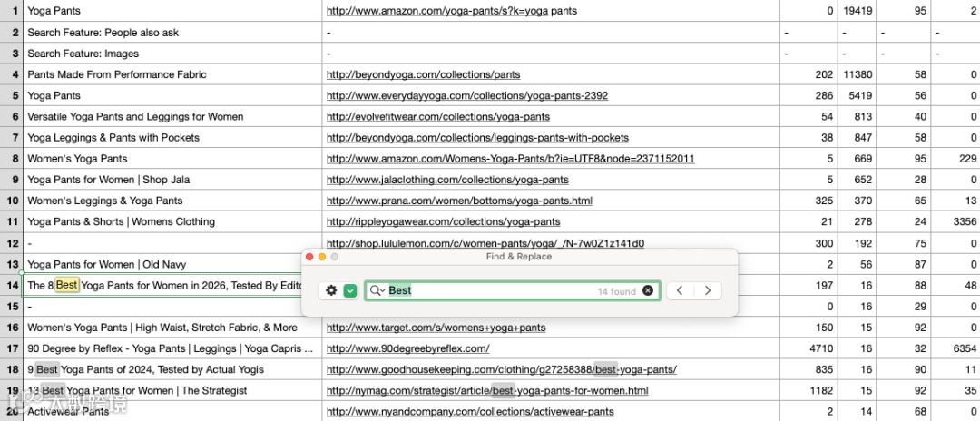Select 'Yoga Pants & Shorts | Womens Clothing' cell
Viewport: 980px width, 421px height.
click(x=172, y=221)
